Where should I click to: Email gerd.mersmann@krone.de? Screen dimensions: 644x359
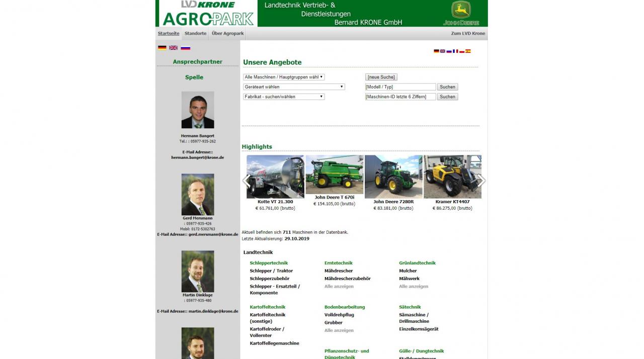click(213, 234)
